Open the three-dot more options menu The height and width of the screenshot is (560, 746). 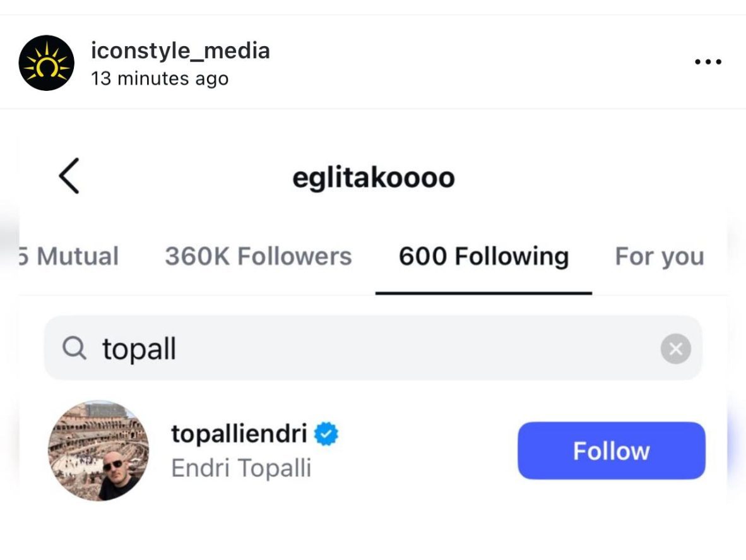(x=708, y=62)
